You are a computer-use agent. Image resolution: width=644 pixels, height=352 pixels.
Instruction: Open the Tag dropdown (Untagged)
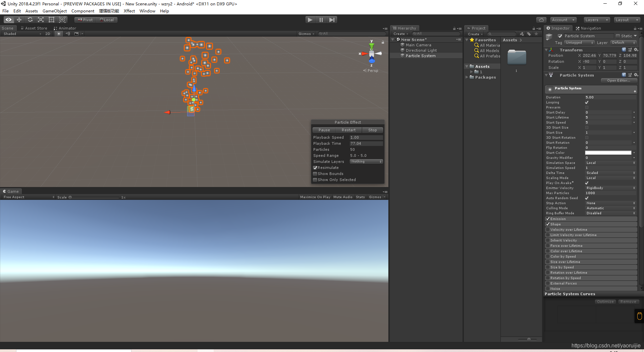coord(579,43)
